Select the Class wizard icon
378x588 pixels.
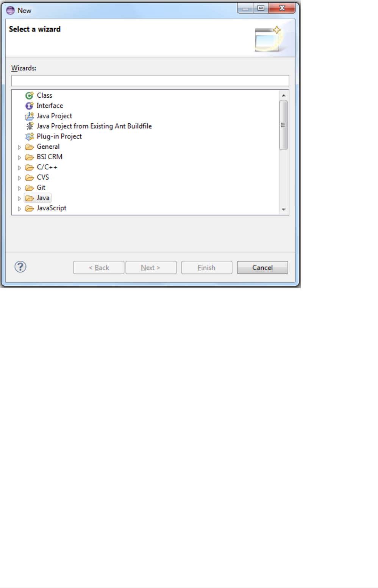point(30,95)
